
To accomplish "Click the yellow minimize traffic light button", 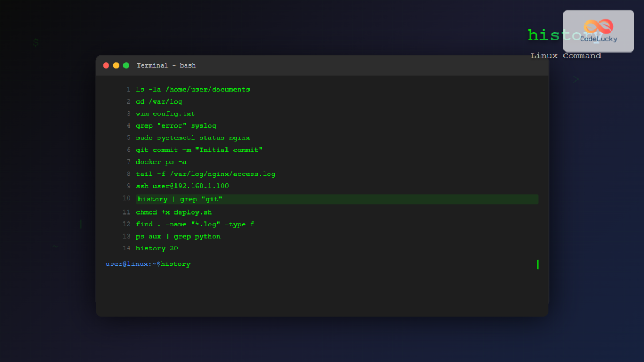I will pos(116,65).
